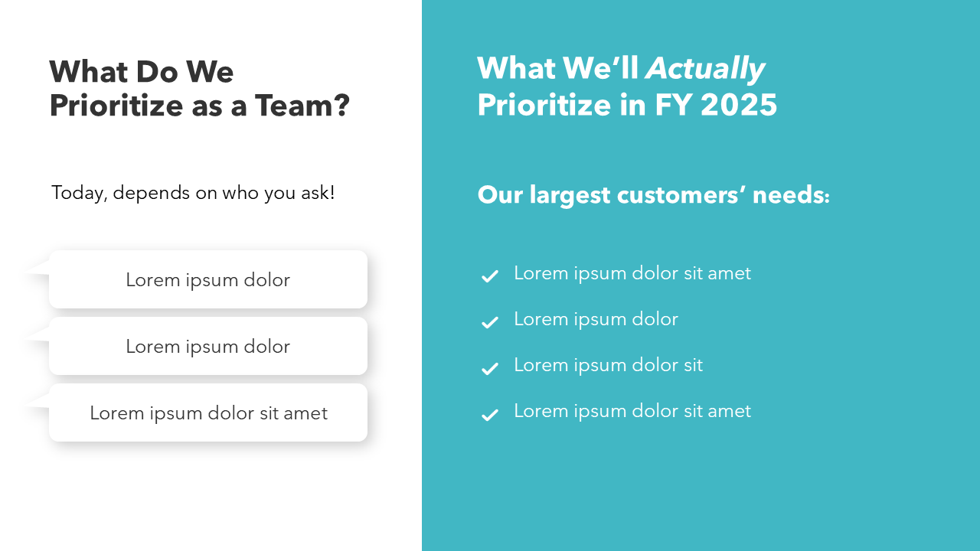Select the "Lorem ipsum dolor sit amet" speech bubble

208,413
